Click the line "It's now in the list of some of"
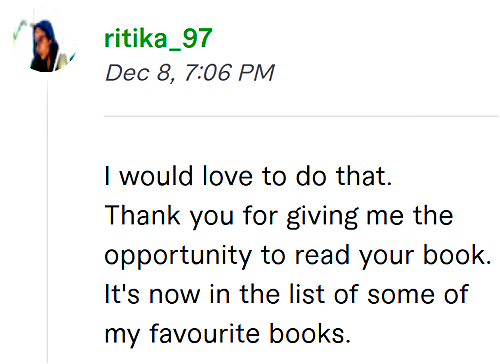500x364 pixels. [287, 294]
